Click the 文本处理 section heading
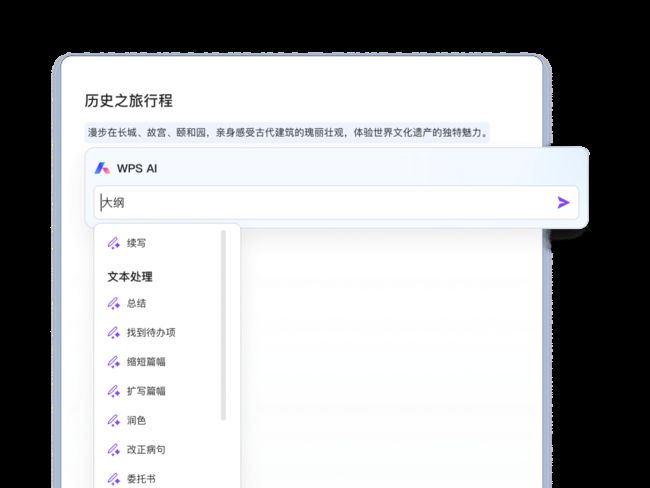Screen dimensions: 650x488 (x=130, y=277)
